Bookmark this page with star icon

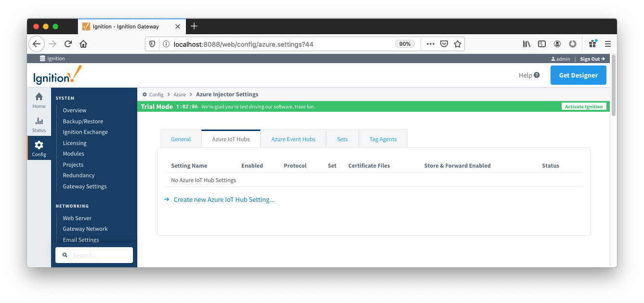458,44
